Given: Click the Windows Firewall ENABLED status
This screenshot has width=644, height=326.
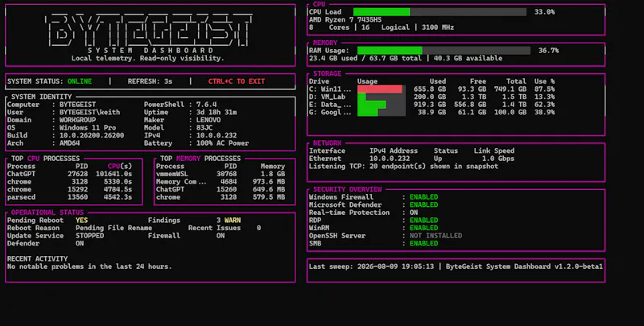Looking at the screenshot, I should [423, 197].
